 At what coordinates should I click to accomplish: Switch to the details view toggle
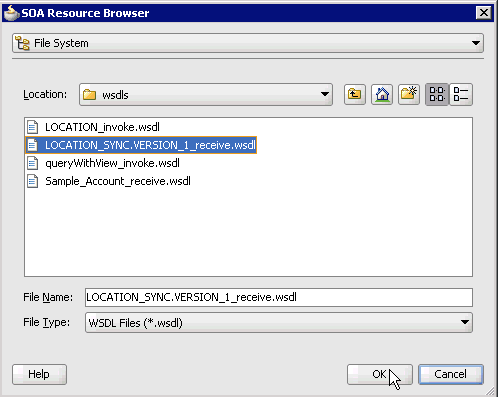coord(461,94)
